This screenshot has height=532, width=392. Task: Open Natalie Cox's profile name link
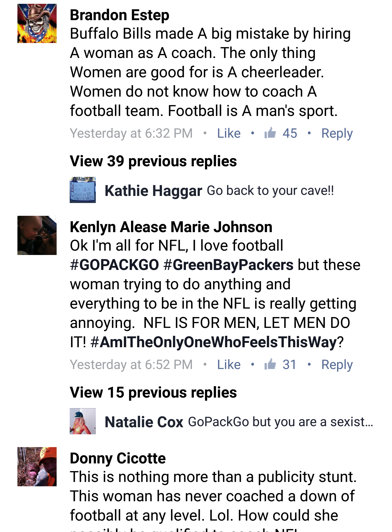[x=144, y=422]
